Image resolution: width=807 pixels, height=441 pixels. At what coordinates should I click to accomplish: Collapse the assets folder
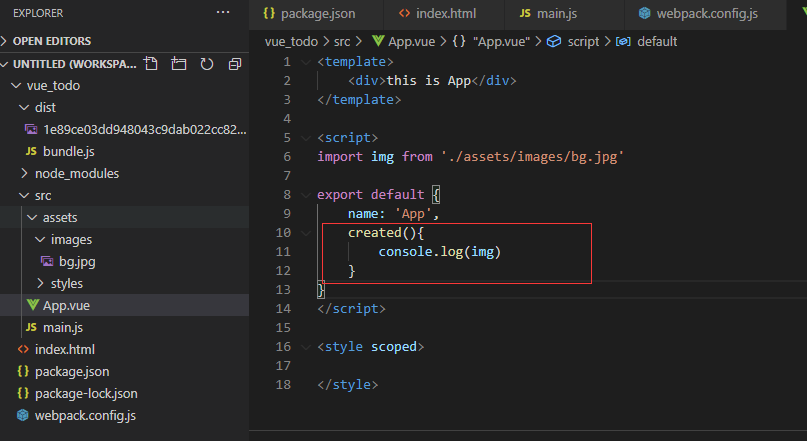point(32,218)
